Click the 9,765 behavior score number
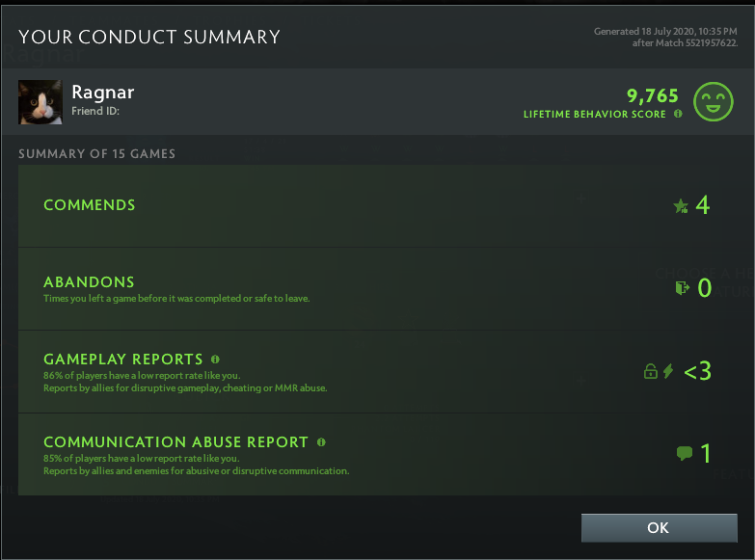Screen dimensions: 755x560 pyautogui.click(x=653, y=95)
